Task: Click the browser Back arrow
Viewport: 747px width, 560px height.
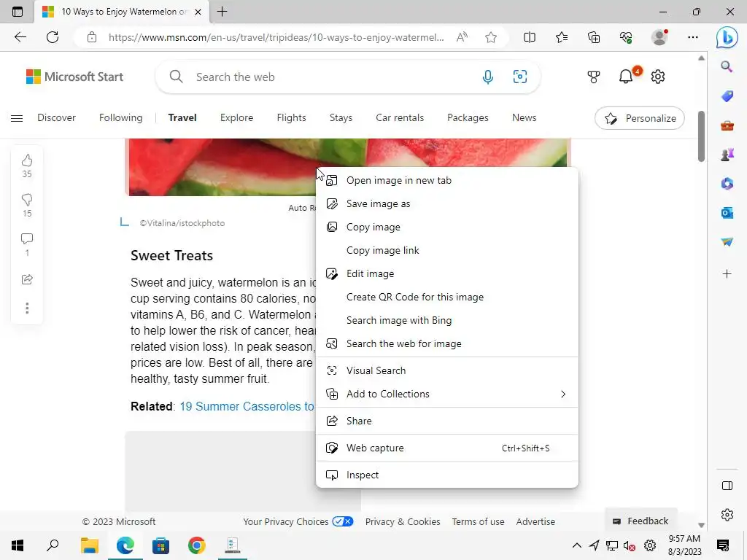Action: click(20, 37)
